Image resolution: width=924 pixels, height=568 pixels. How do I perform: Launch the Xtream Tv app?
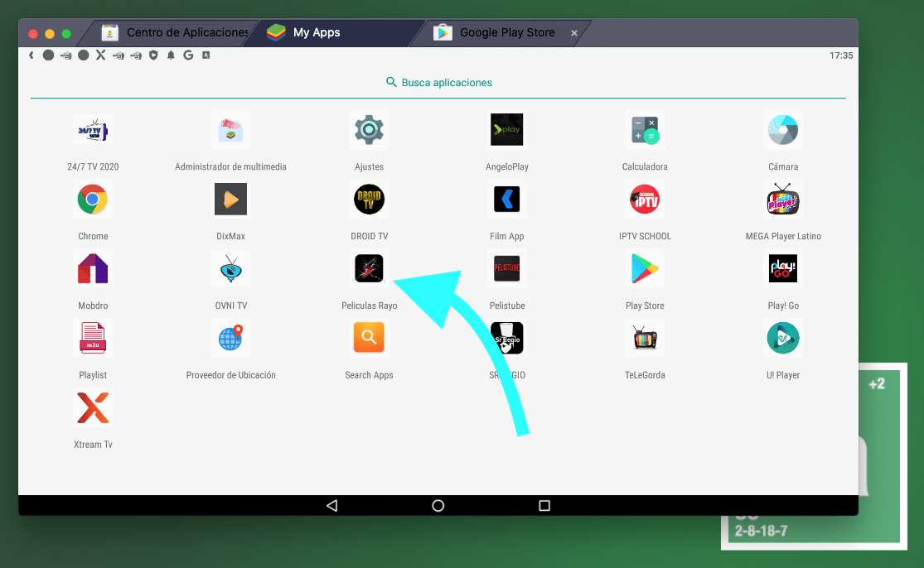click(93, 408)
